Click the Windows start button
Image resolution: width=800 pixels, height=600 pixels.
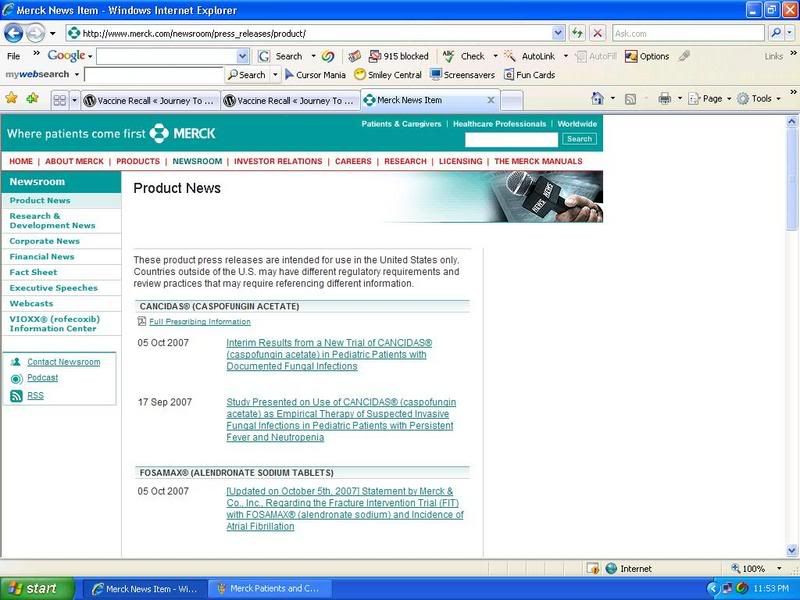37,588
